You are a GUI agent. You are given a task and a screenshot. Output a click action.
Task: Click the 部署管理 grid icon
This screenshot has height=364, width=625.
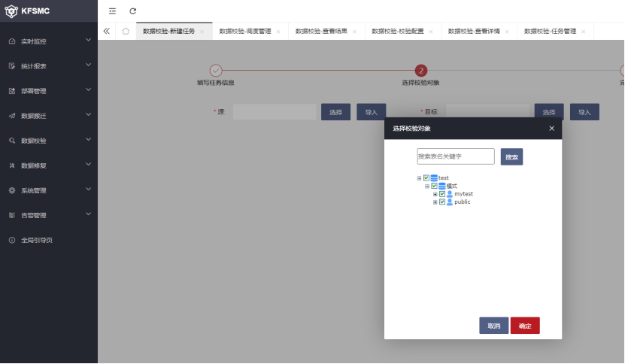[12, 91]
